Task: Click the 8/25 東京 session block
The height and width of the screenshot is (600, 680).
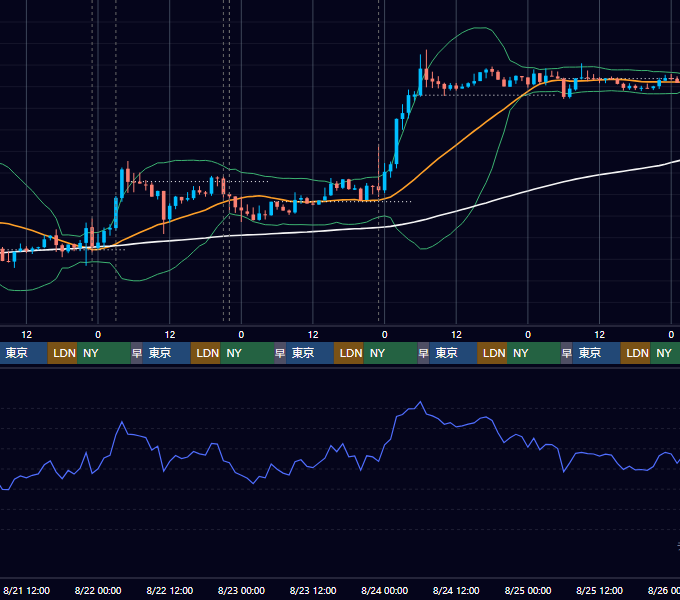Action: pyautogui.click(x=597, y=353)
